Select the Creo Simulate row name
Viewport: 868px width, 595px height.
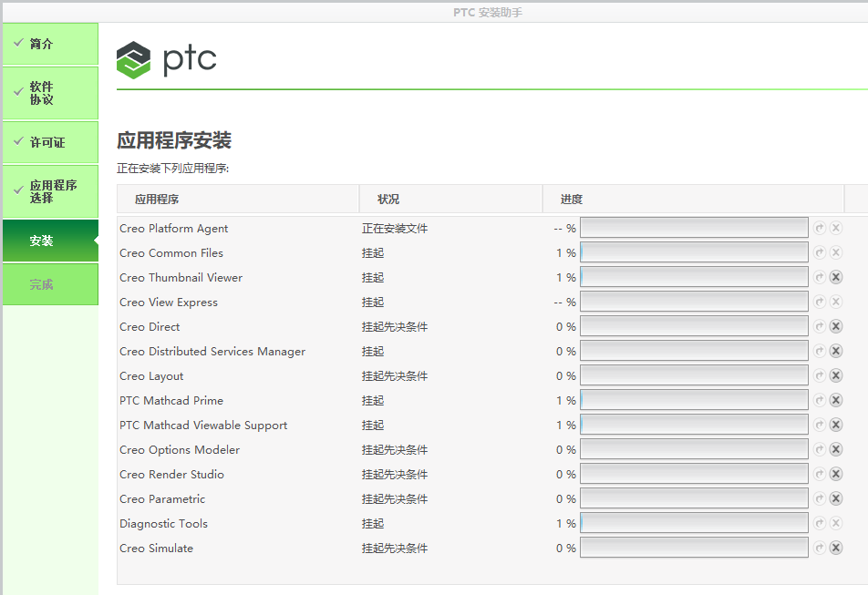click(156, 548)
